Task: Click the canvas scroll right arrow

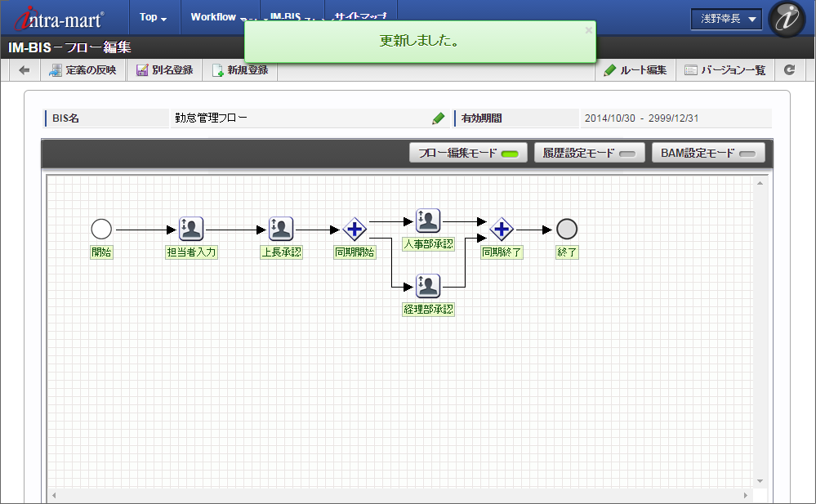Action: click(x=745, y=495)
